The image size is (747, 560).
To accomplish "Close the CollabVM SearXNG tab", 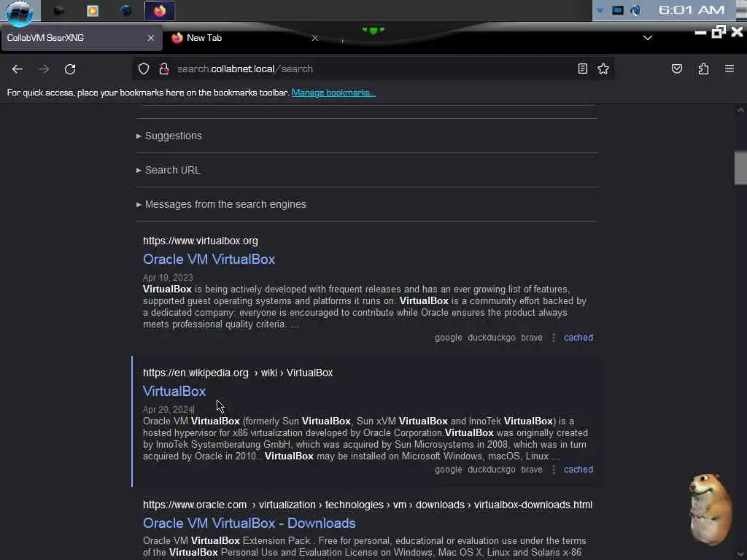I will pyautogui.click(x=150, y=38).
